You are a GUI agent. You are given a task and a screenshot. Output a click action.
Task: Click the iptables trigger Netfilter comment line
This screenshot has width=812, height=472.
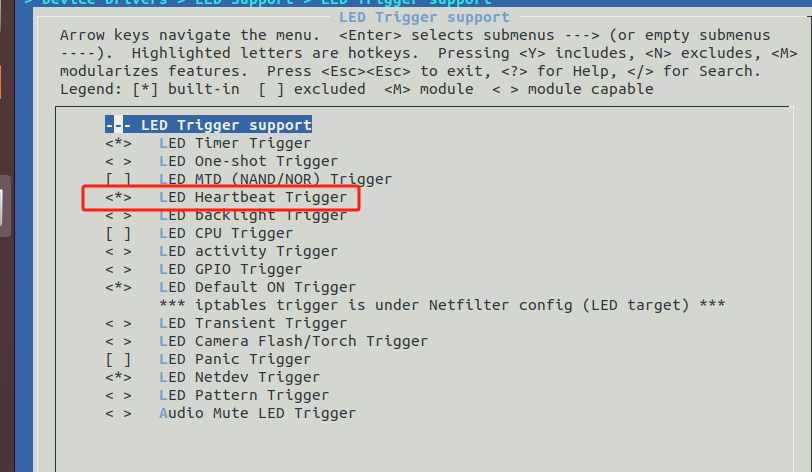point(441,305)
